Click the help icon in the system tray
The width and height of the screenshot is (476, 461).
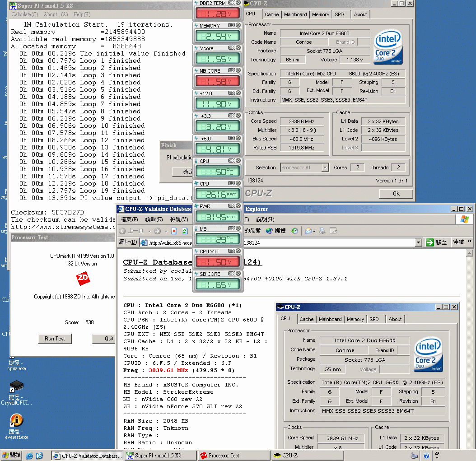426,456
